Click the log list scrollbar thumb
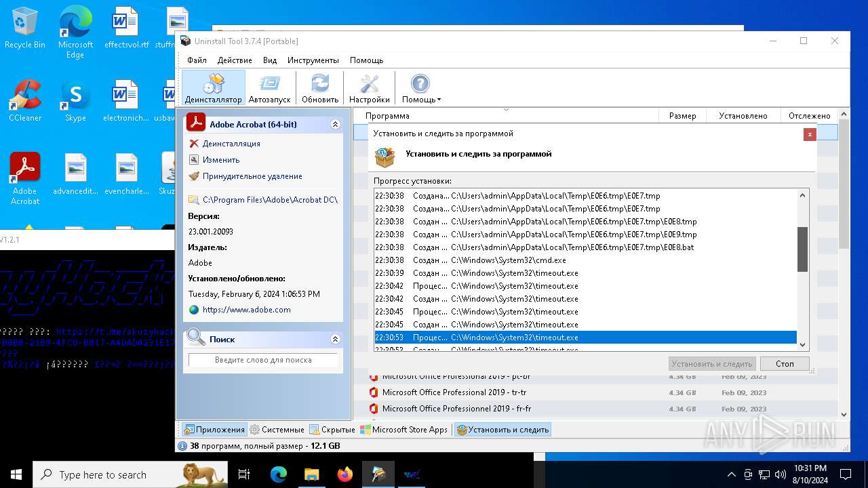The image size is (868, 488). 803,249
